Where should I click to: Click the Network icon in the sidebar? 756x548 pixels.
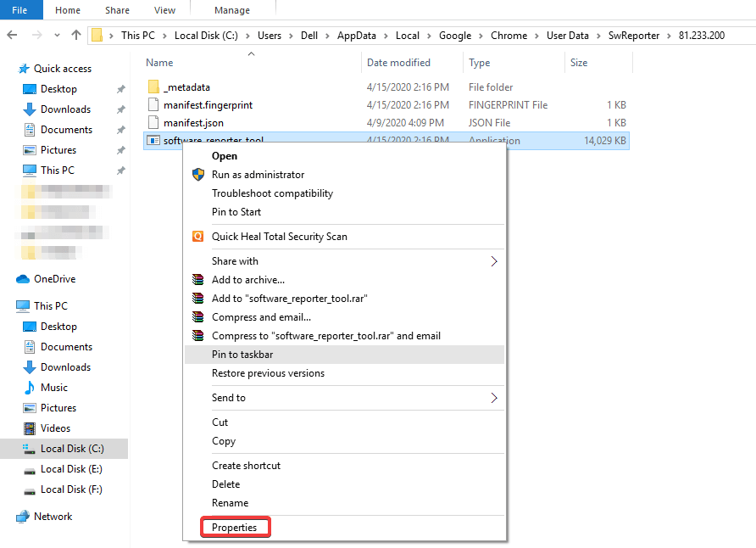(23, 516)
